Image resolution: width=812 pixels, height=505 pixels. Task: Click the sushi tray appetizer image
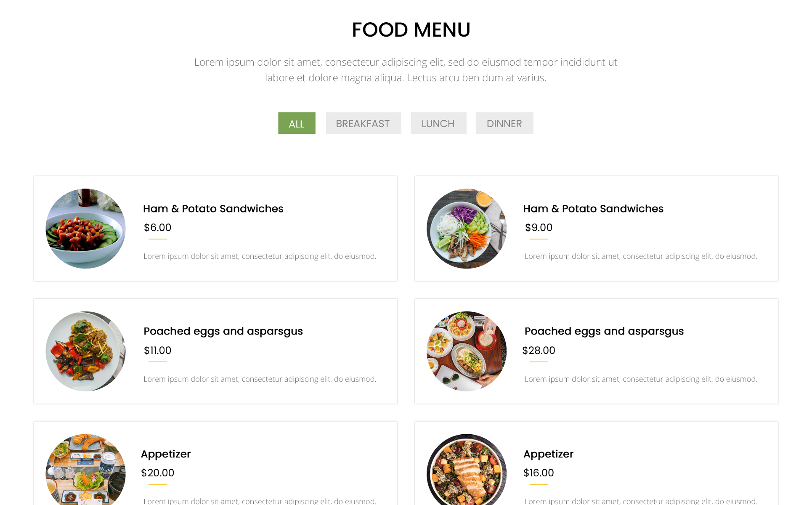point(85,469)
